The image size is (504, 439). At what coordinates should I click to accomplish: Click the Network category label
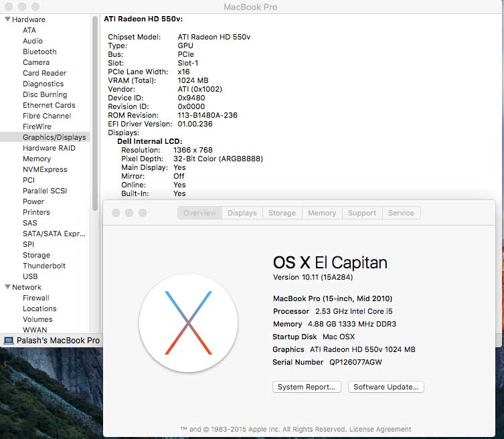click(27, 287)
